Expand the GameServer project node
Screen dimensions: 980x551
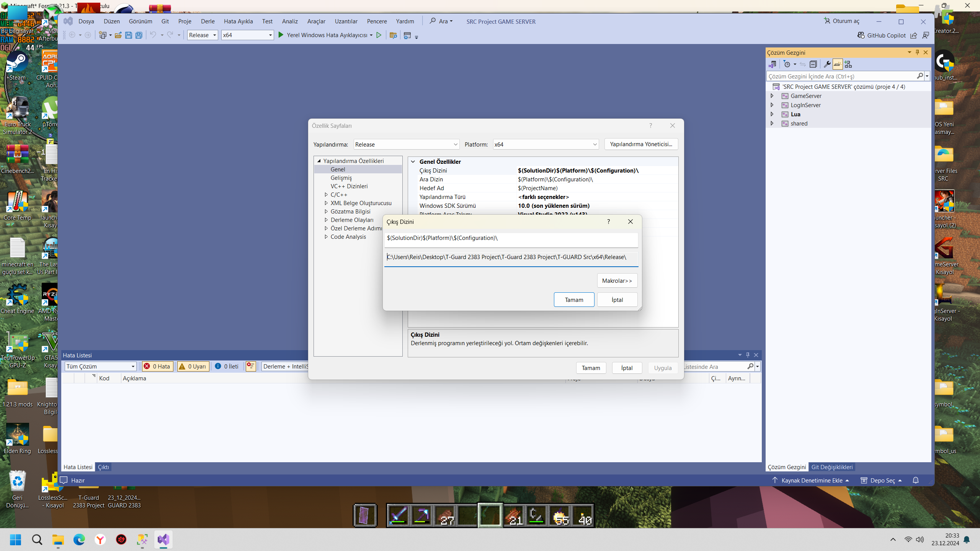point(772,96)
